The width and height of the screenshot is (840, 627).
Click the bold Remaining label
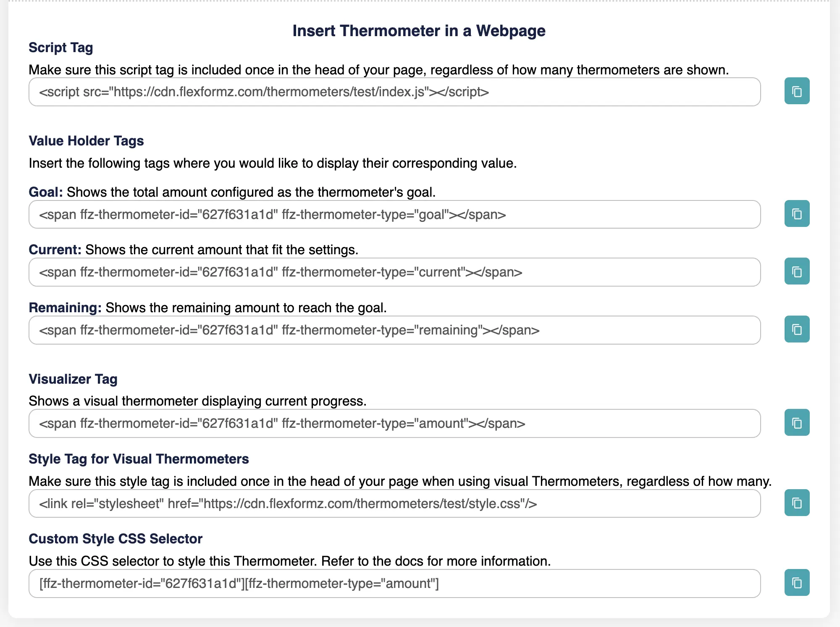pos(65,308)
